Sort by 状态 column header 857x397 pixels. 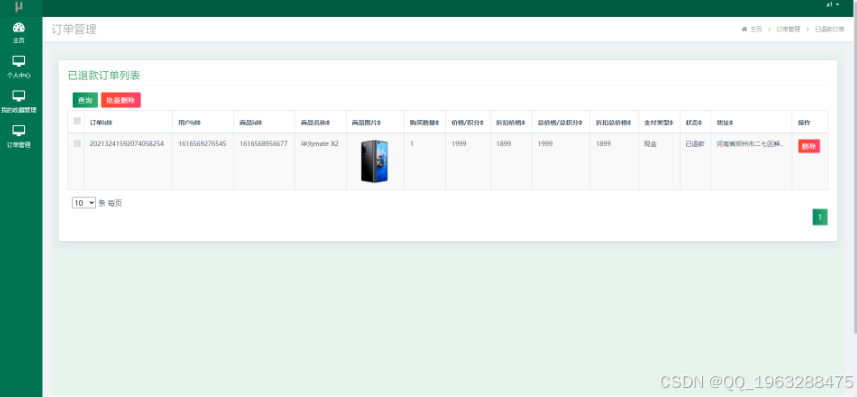[694, 122]
